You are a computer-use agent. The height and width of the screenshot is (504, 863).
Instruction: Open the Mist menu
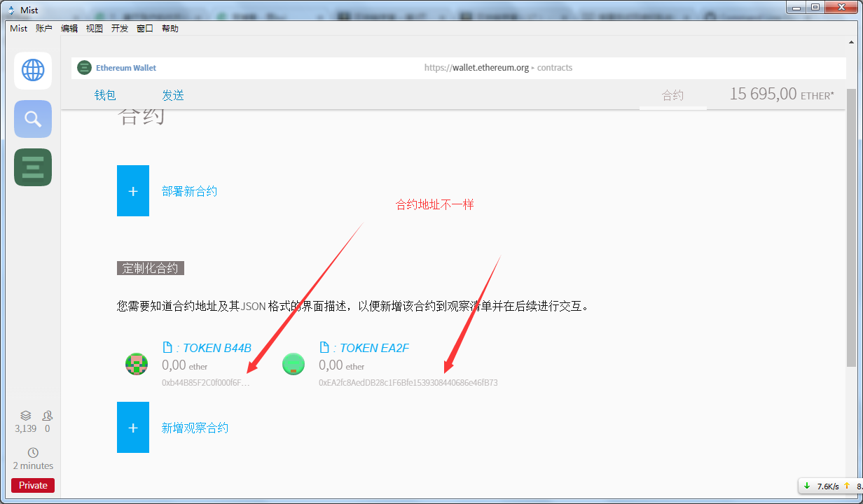pyautogui.click(x=19, y=29)
